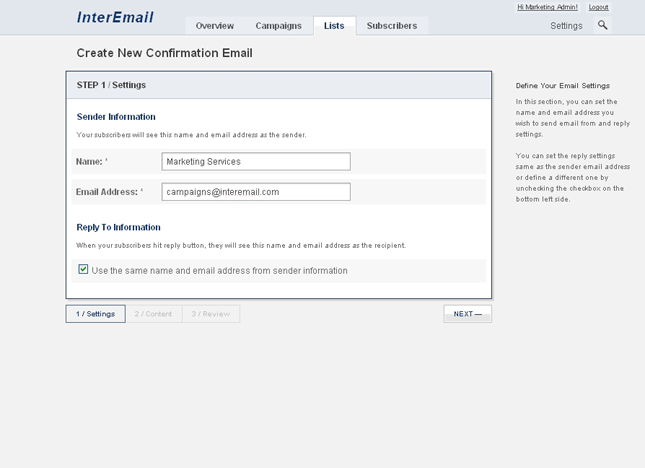
Task: Jump to the 3 / Review step
Action: pos(211,314)
